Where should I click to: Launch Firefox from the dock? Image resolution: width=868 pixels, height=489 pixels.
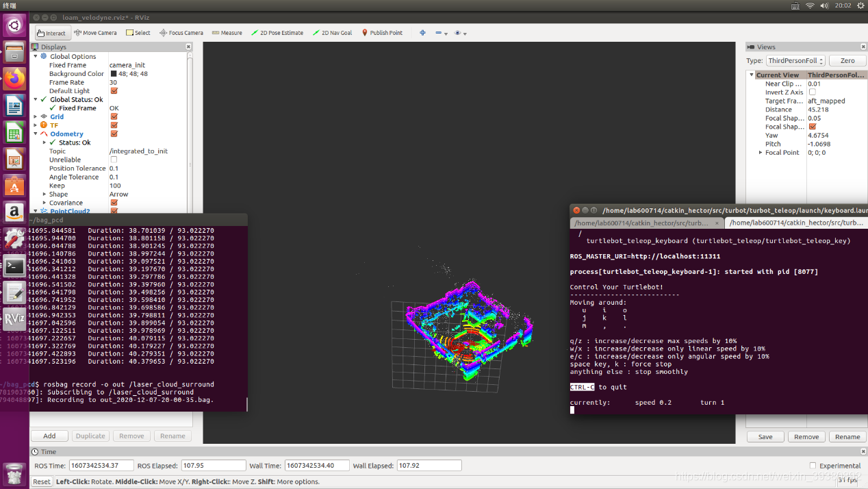14,79
